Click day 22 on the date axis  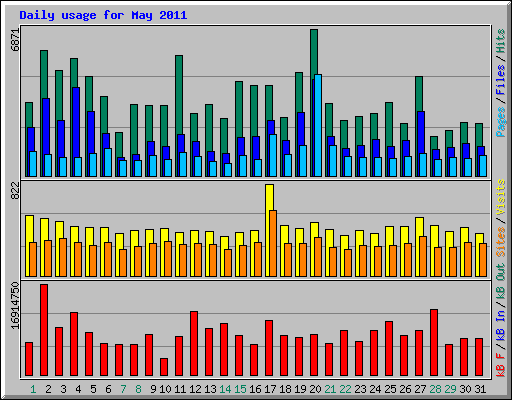point(345,389)
